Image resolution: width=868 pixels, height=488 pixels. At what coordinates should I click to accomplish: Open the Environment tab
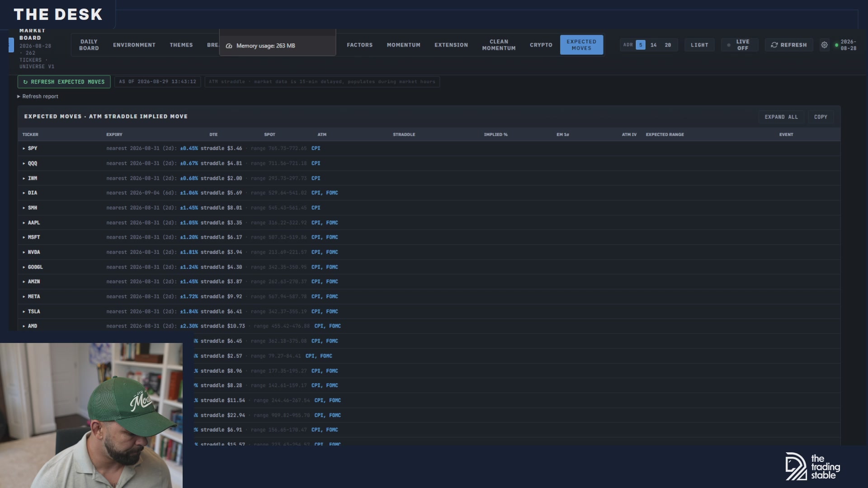coord(134,45)
